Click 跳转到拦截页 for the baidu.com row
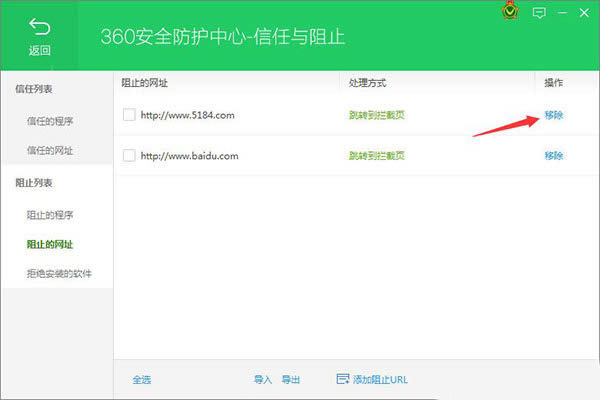Image resolution: width=600 pixels, height=400 pixels. pyautogui.click(x=376, y=155)
